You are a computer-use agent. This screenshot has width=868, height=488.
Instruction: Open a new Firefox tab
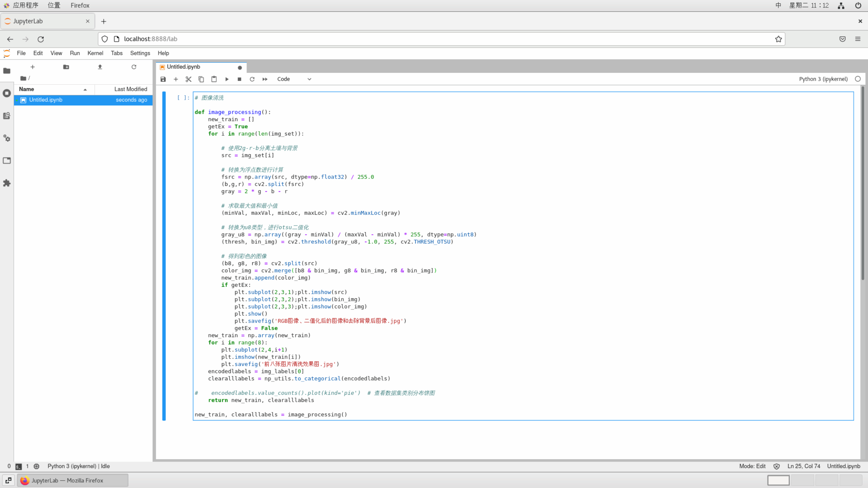(x=104, y=21)
